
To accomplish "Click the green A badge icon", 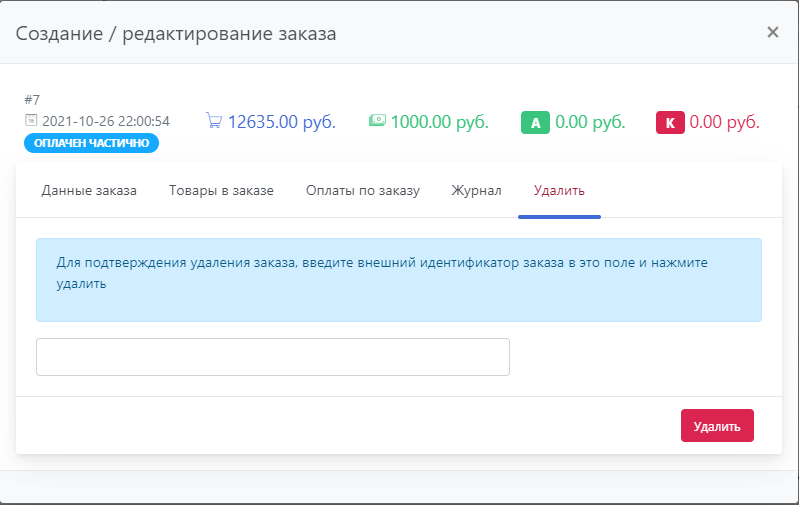I will [535, 123].
